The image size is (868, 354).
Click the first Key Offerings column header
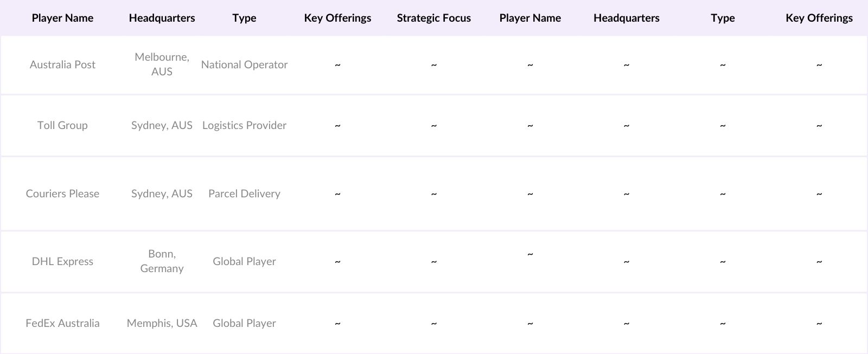pyautogui.click(x=337, y=18)
